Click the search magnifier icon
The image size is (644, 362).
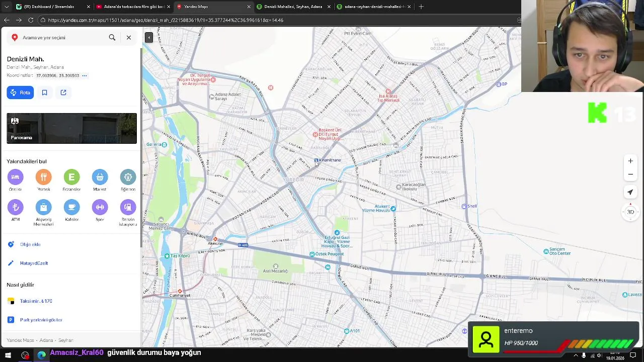(112, 38)
